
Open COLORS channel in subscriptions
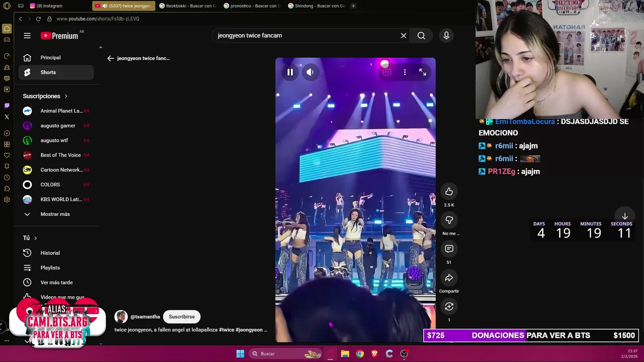(56, 185)
